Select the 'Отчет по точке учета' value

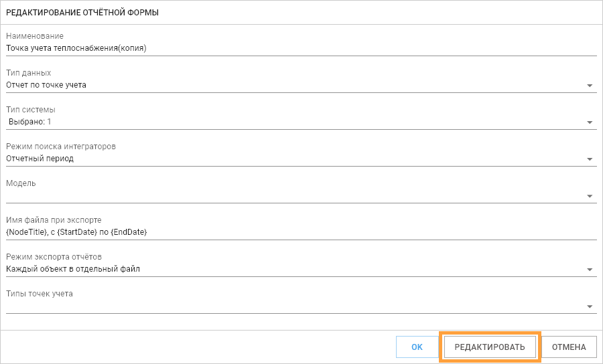[x=46, y=85]
